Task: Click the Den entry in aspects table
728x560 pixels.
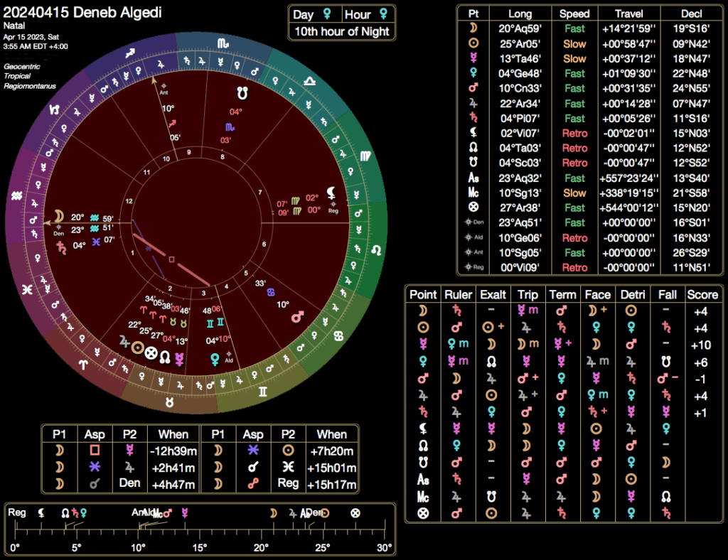Action: pyautogui.click(x=129, y=483)
